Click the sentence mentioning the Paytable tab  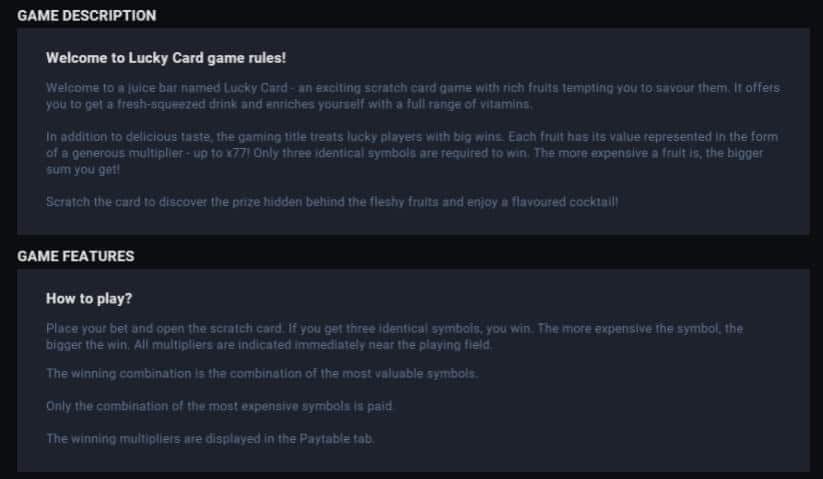[210, 439]
